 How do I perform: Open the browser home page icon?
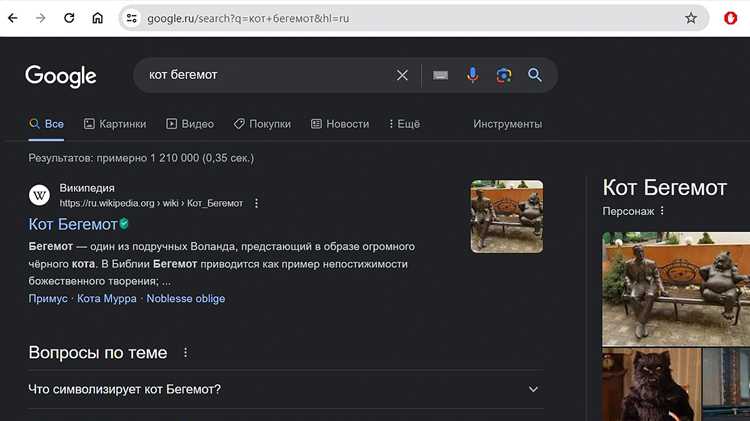[98, 18]
